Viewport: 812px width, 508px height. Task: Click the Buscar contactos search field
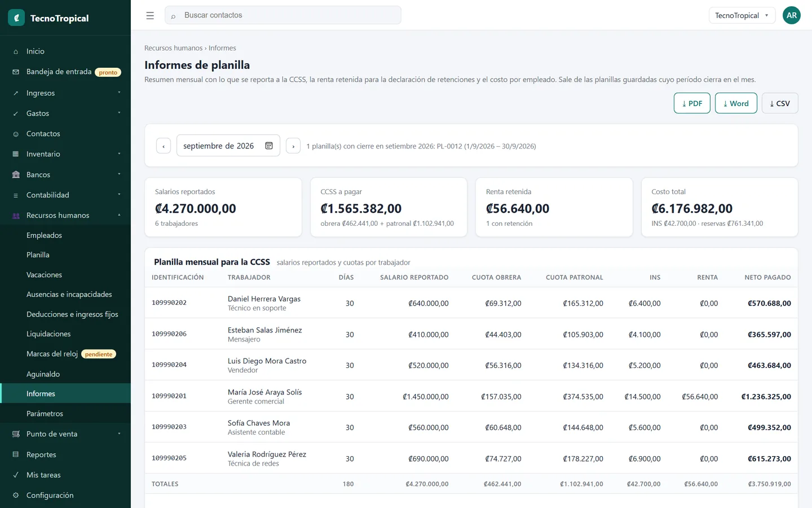283,15
